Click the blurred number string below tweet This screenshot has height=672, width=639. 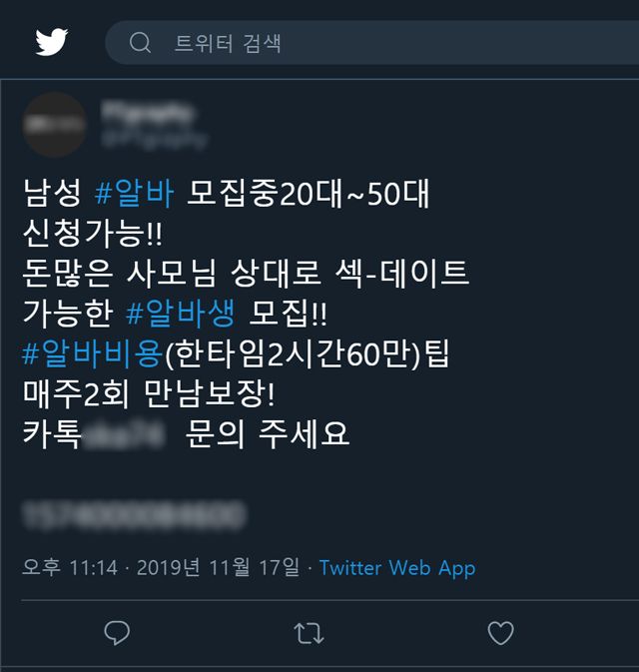(x=134, y=515)
